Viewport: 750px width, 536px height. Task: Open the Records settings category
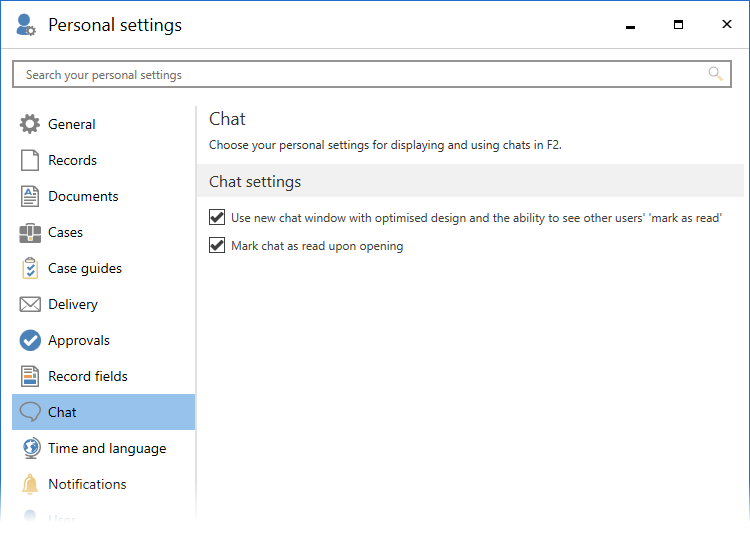pos(72,160)
